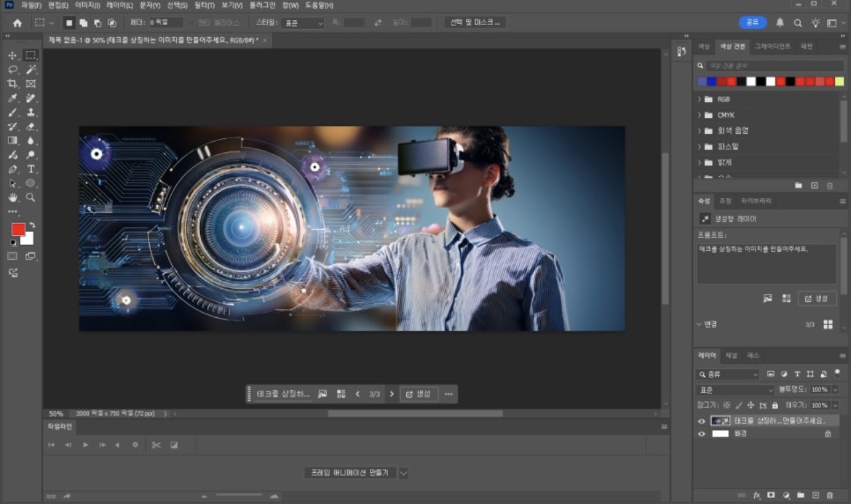The image size is (851, 504).
Task: Expand the 파스텔 swatch folder
Action: (699, 146)
